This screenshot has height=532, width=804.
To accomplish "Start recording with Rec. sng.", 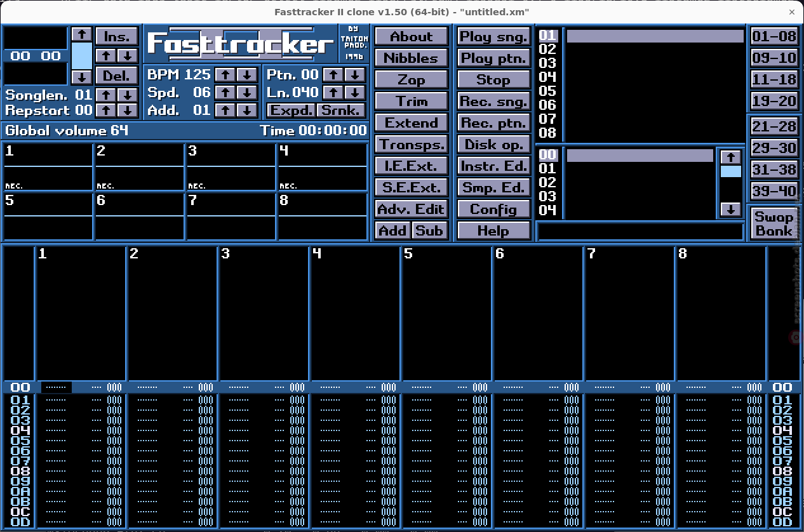I will (x=493, y=101).
